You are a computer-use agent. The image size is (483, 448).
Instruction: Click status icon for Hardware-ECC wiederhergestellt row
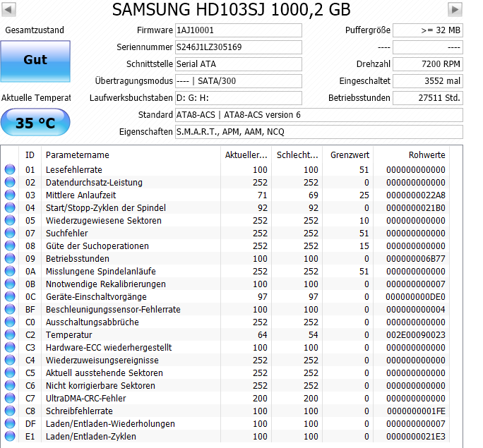(10, 347)
